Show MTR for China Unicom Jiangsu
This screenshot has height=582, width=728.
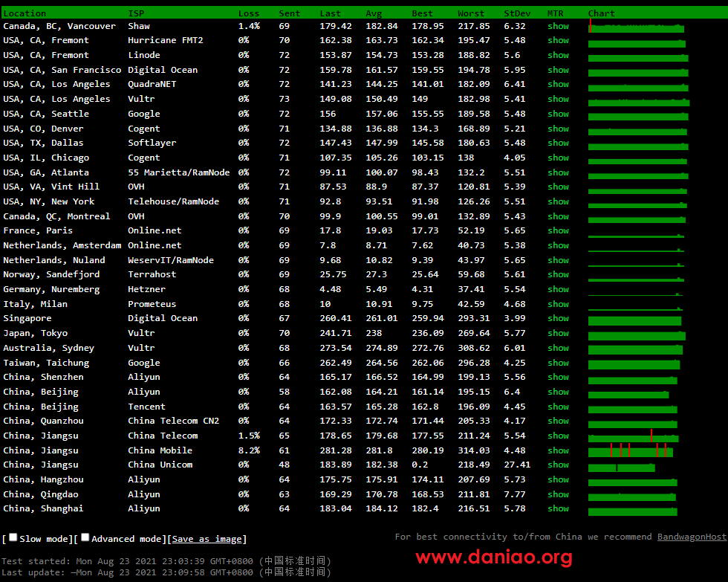coord(558,465)
